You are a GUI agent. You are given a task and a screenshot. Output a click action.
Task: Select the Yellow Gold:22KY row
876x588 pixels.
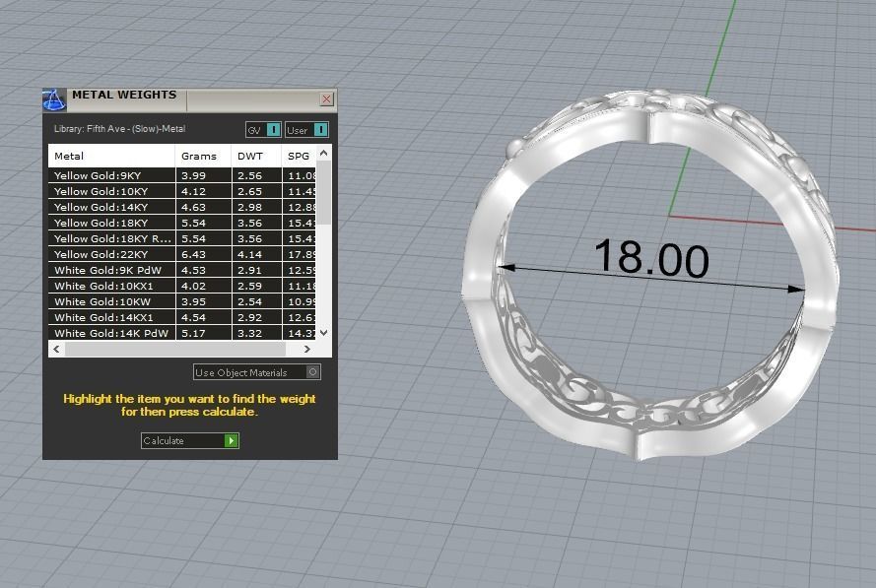point(182,254)
